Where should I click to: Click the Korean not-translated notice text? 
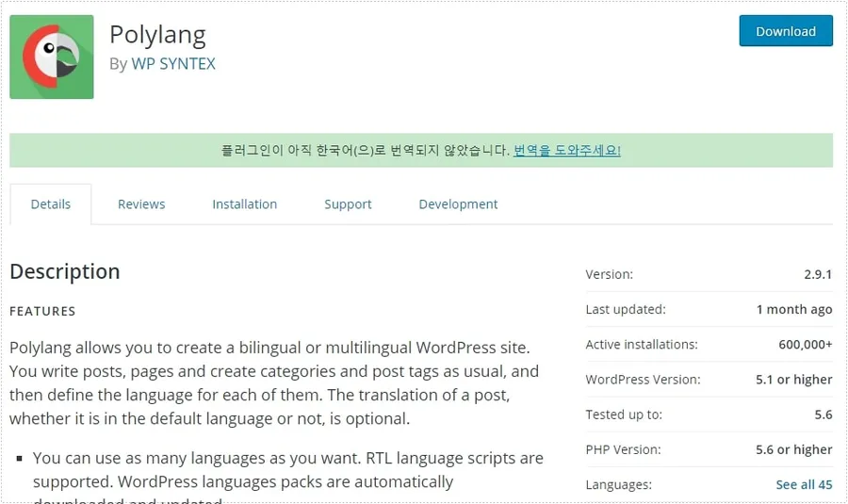(365, 151)
